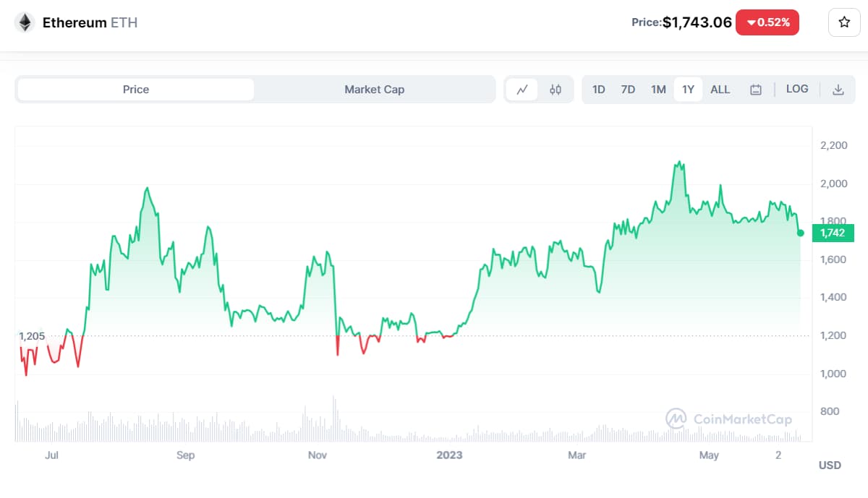Download chart data with download icon
The height and width of the screenshot is (498, 868).
coord(838,90)
